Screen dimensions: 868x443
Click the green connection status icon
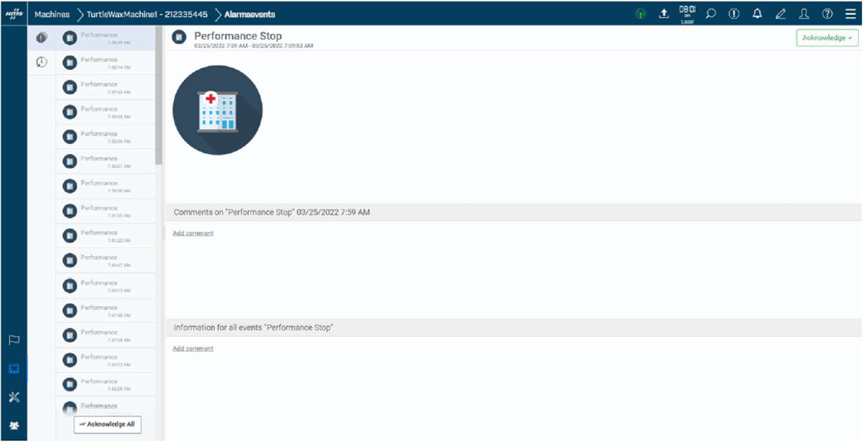click(x=640, y=14)
